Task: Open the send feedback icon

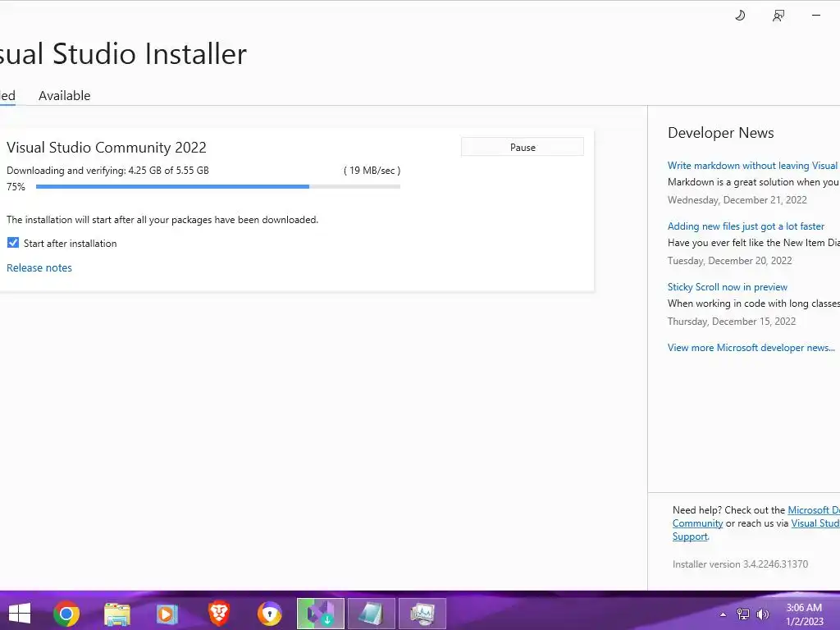Action: (x=778, y=16)
